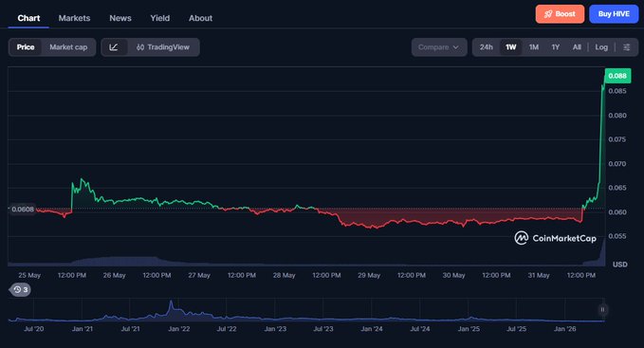Click the 0.075 price axis label

(617, 139)
